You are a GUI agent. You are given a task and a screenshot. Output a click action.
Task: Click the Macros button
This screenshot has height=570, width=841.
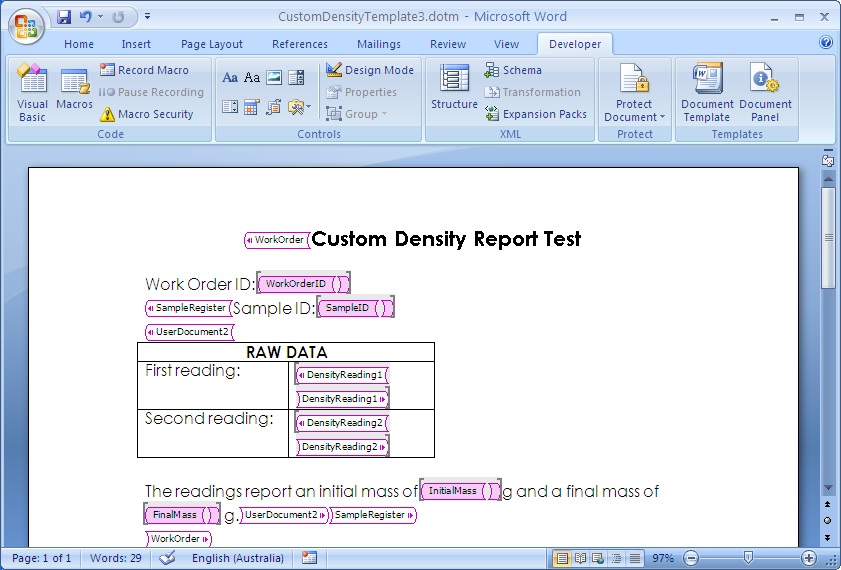click(x=74, y=90)
